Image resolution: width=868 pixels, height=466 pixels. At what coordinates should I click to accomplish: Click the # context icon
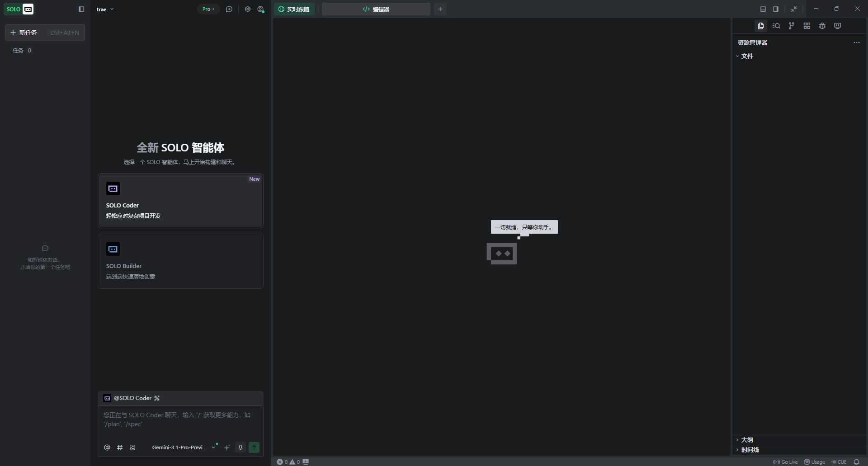[x=120, y=447]
